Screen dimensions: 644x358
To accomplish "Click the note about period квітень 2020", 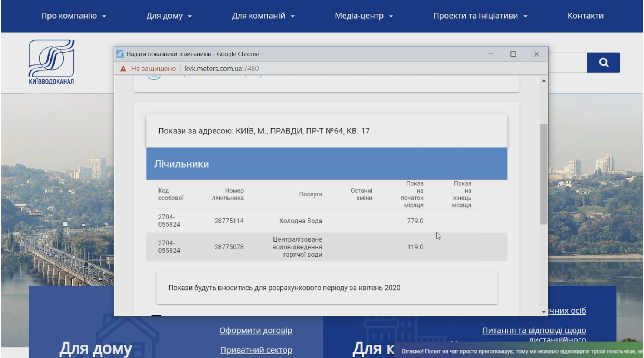I will (x=284, y=288).
